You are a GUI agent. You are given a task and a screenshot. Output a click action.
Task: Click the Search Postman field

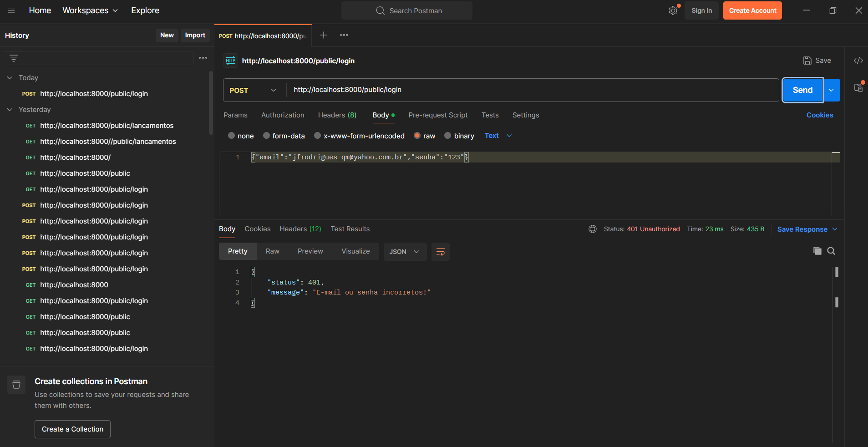point(407,10)
